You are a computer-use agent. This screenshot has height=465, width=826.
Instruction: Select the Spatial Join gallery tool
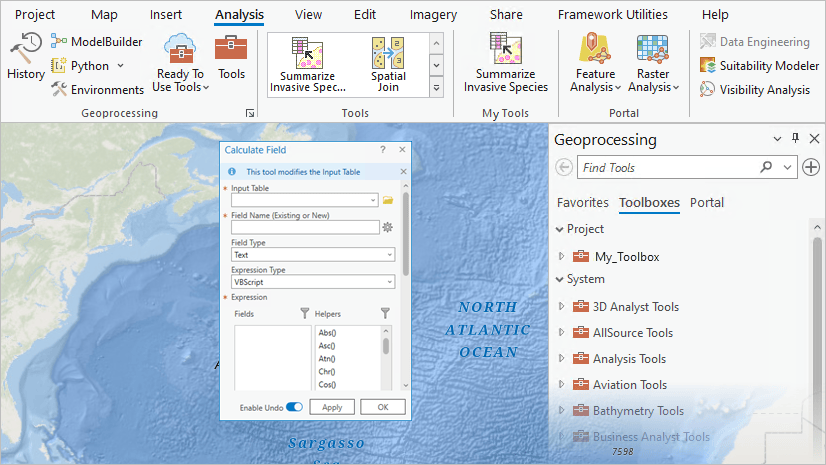388,65
